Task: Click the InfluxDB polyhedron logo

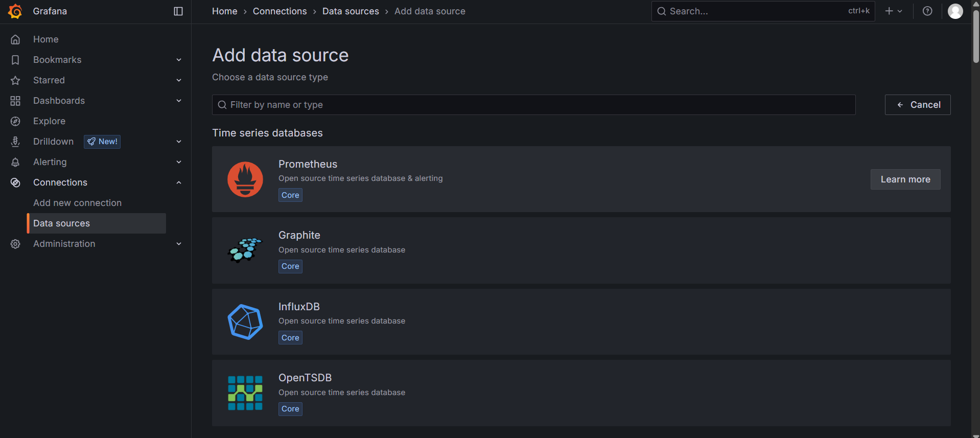Action: [245, 322]
